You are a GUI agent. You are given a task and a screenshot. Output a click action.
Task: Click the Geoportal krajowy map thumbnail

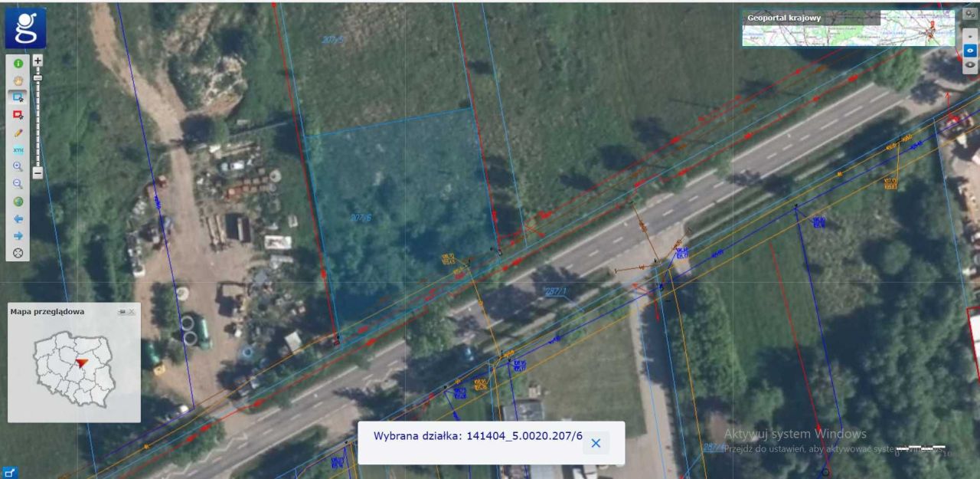848,28
